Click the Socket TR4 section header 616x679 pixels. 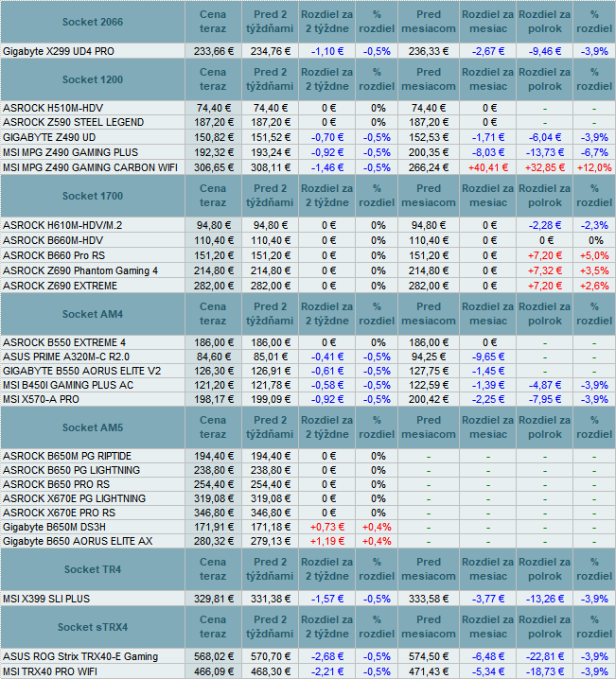pos(93,569)
